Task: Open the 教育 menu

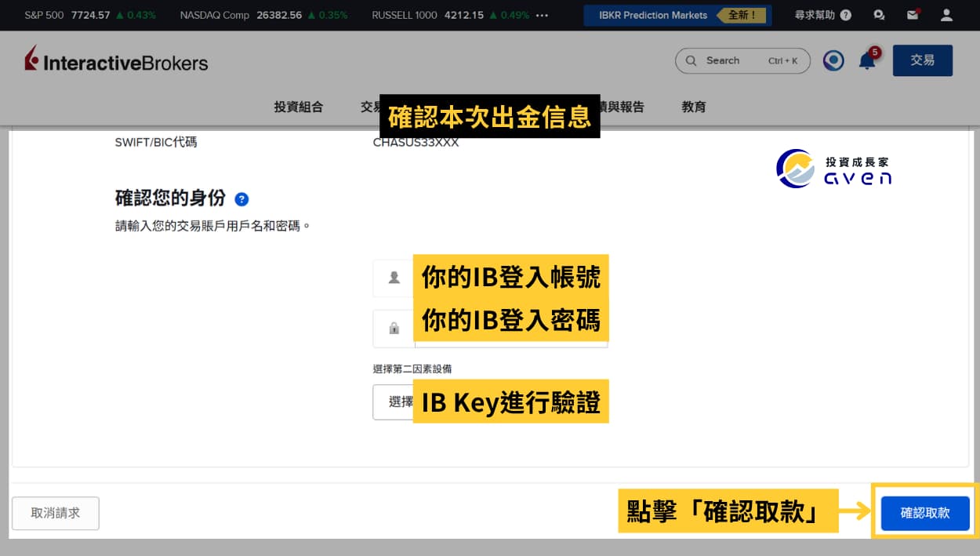Action: [694, 107]
